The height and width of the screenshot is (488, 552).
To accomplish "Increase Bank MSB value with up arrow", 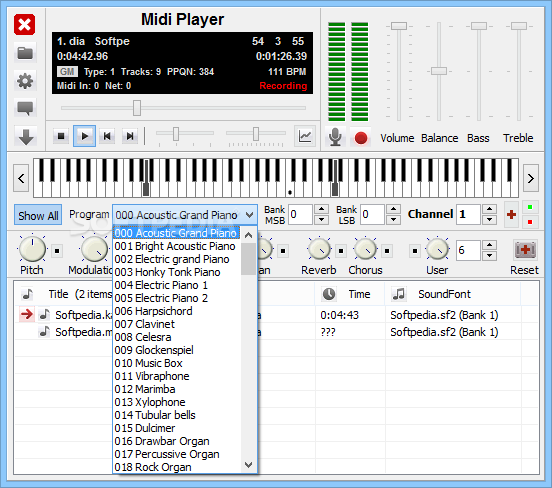I will [x=321, y=209].
